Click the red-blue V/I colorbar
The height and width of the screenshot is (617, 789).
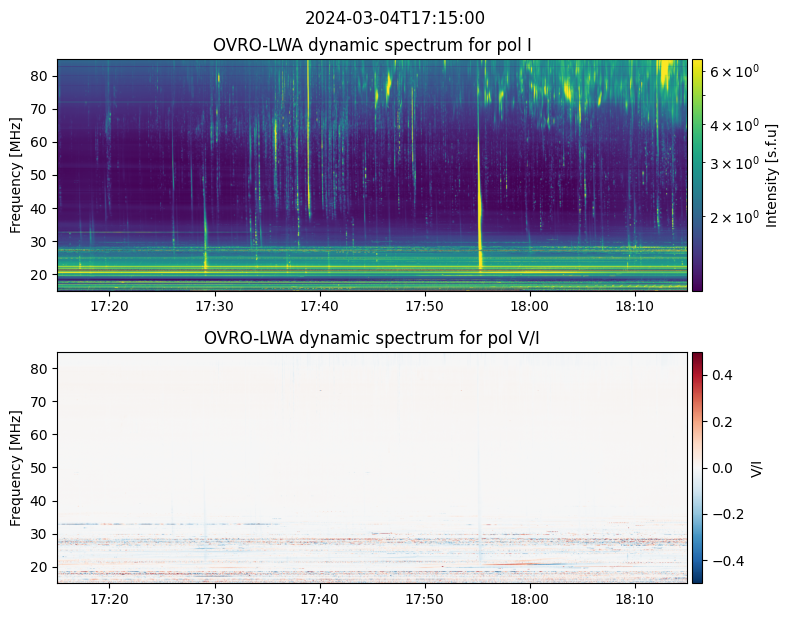pyautogui.click(x=697, y=467)
